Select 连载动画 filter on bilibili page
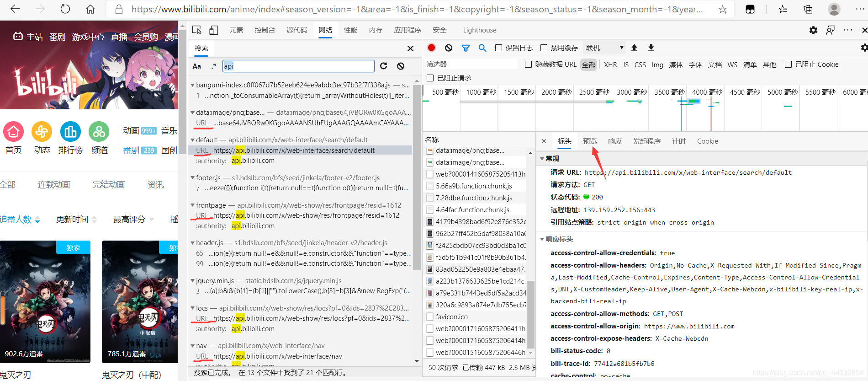Image resolution: width=868 pixels, height=381 pixels. [54, 185]
